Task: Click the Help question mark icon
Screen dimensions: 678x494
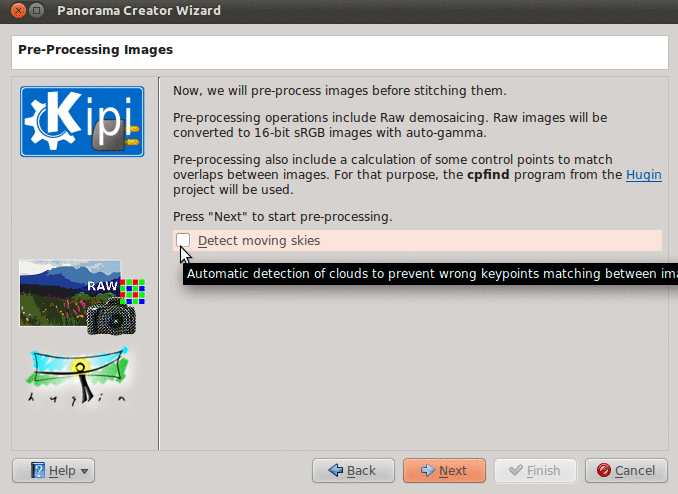Action: click(x=38, y=470)
